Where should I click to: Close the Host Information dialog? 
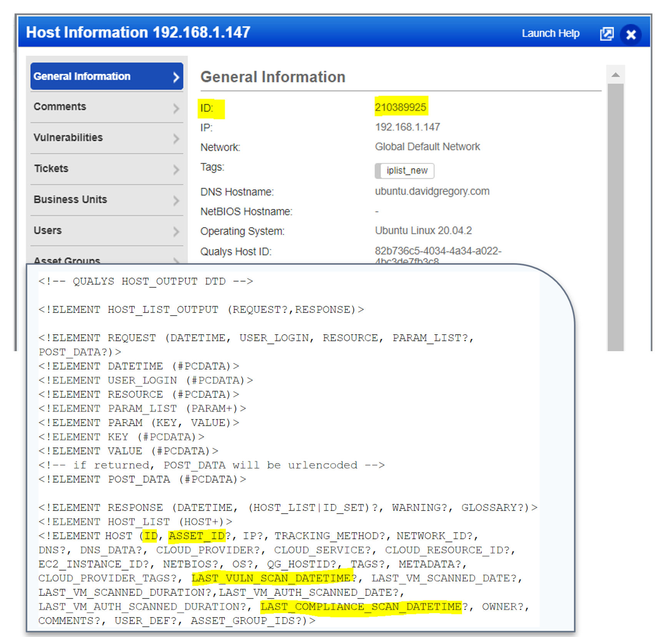coord(631,35)
